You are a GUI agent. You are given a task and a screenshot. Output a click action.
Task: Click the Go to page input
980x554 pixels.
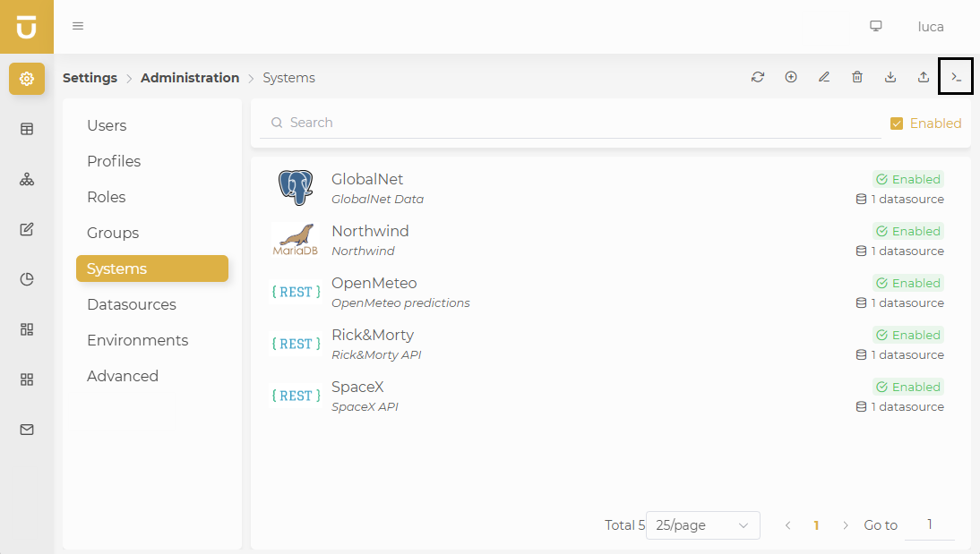pos(930,524)
